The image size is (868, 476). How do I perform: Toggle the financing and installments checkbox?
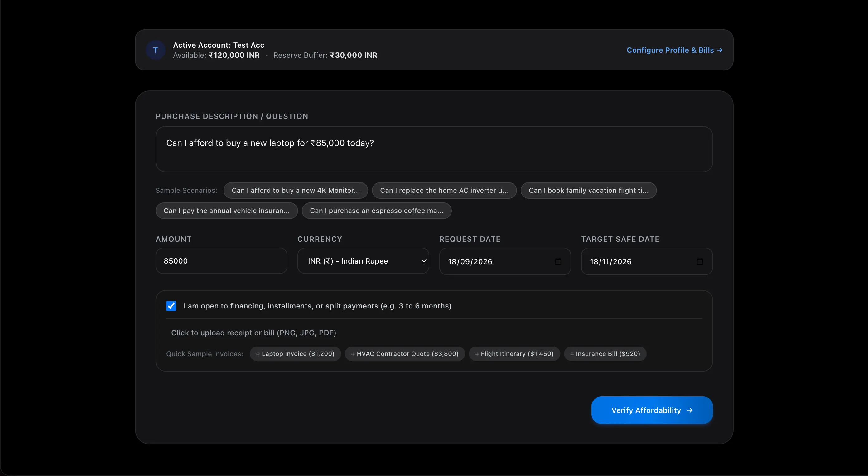tap(171, 306)
